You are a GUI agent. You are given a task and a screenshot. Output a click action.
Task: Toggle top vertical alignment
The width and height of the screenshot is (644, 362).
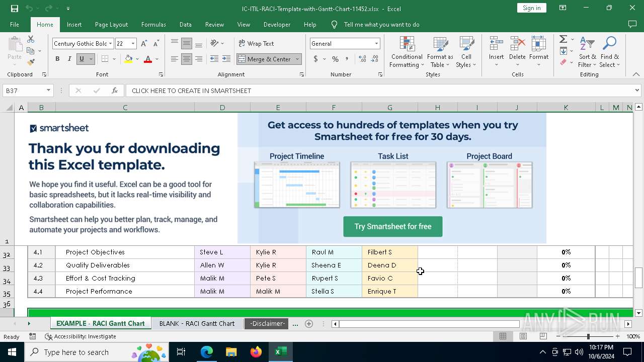point(174,44)
